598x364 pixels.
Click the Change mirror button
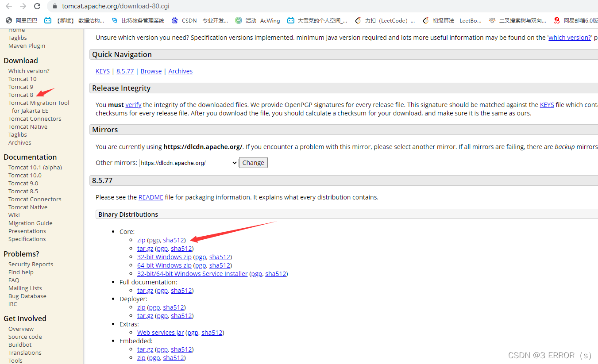[x=253, y=163]
